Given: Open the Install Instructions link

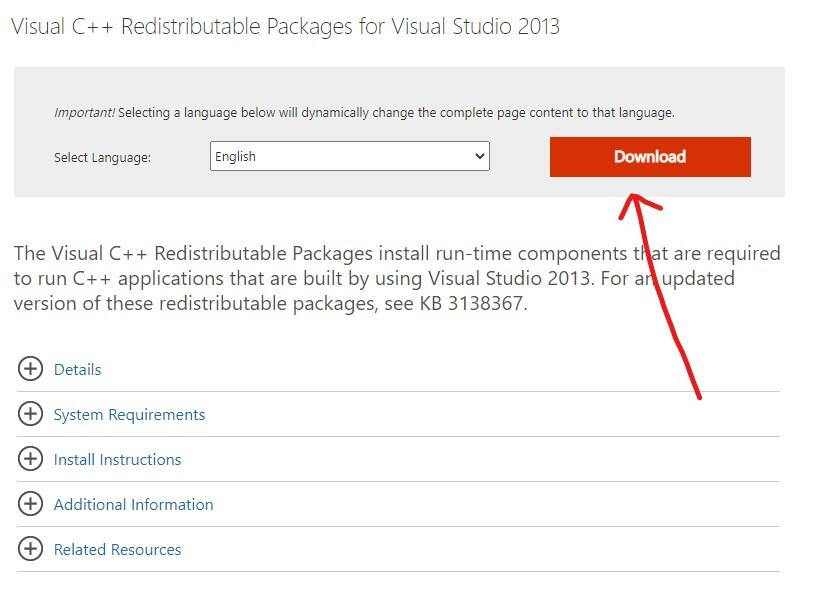Looking at the screenshot, I should pyautogui.click(x=117, y=460).
